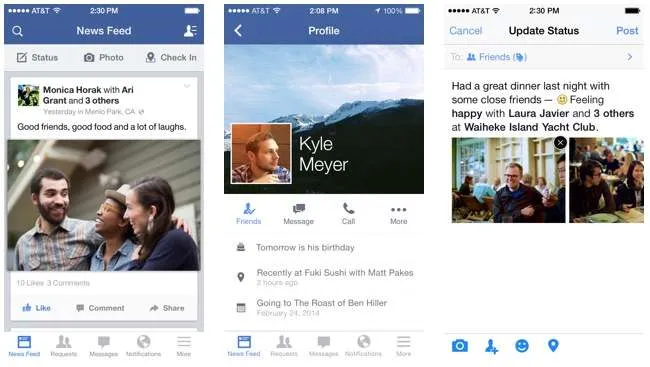Expand the To: Friends audience selector

click(544, 57)
